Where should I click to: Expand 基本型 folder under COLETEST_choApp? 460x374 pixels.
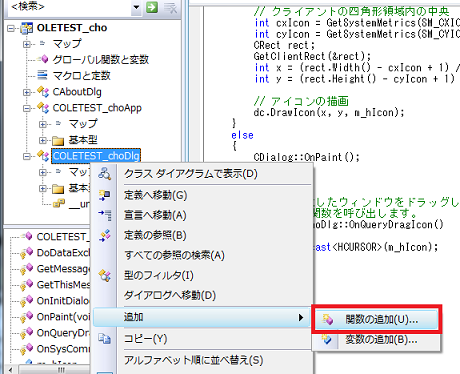tap(43, 140)
